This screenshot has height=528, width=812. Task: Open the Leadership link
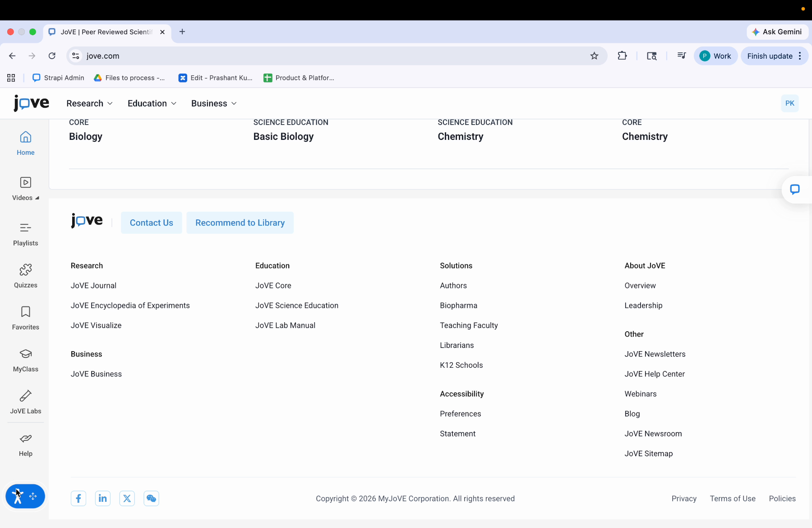click(x=644, y=306)
